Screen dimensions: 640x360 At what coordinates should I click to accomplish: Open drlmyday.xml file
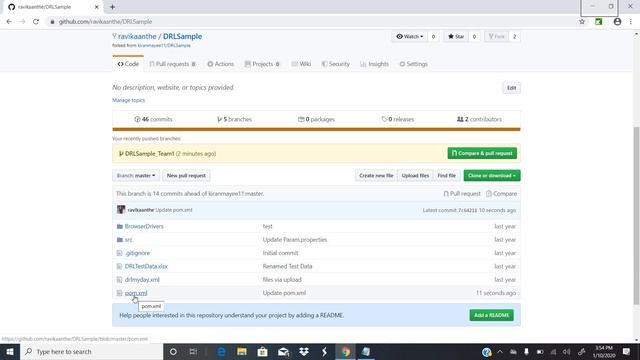click(x=142, y=280)
